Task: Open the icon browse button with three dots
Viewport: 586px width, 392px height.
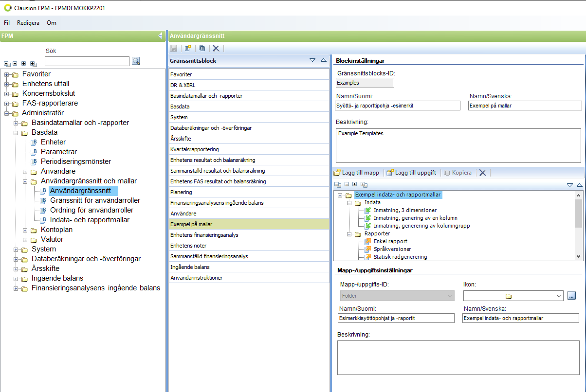Action: [x=571, y=296]
